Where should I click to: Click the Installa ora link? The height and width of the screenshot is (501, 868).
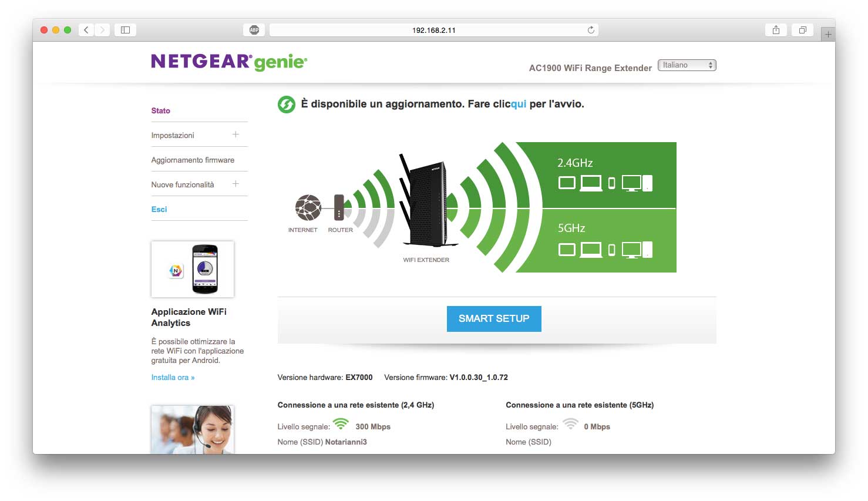click(173, 378)
